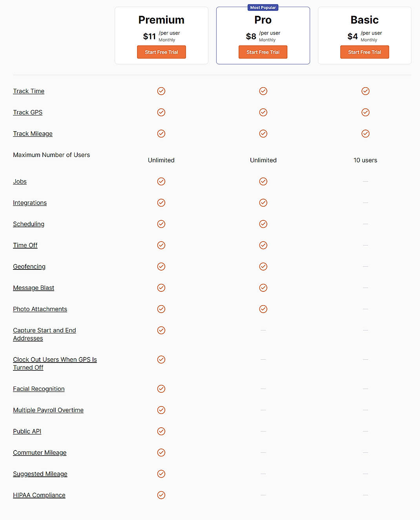Image resolution: width=420 pixels, height=520 pixels.
Task: Click the Pro checkmark for Track GPS
Action: (263, 112)
